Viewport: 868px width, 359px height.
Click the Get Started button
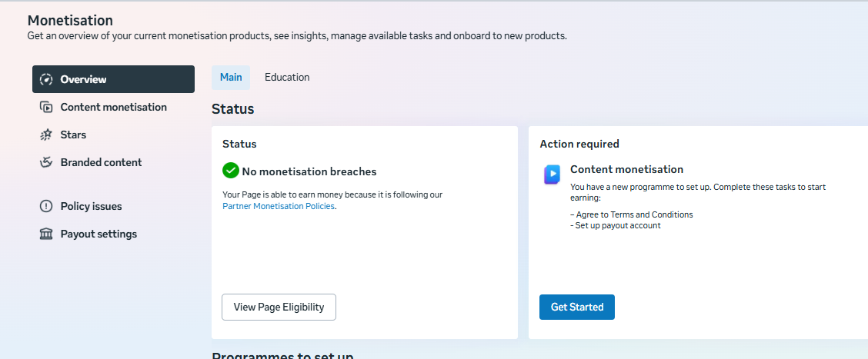coord(577,307)
